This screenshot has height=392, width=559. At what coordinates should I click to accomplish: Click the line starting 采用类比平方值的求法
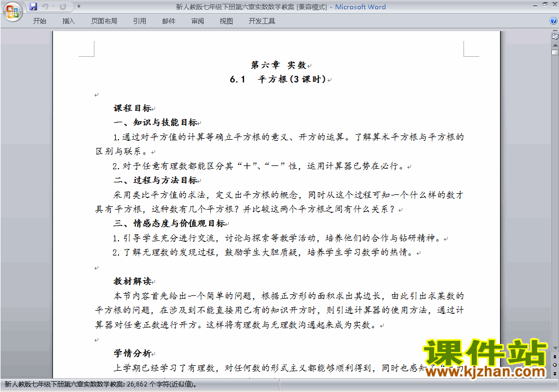pyautogui.click(x=288, y=195)
